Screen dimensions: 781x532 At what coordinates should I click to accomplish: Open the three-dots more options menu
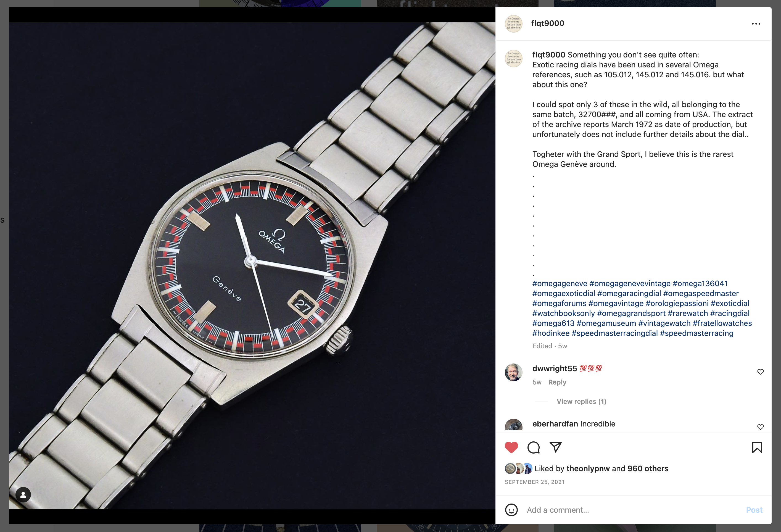[x=756, y=23]
